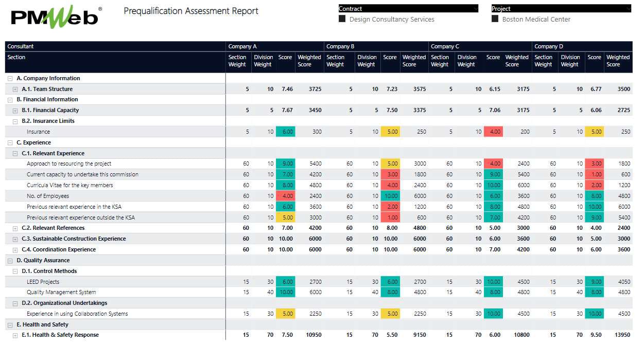Collapse the A. Company Information section
The height and width of the screenshot is (345, 644).
pyautogui.click(x=9, y=78)
